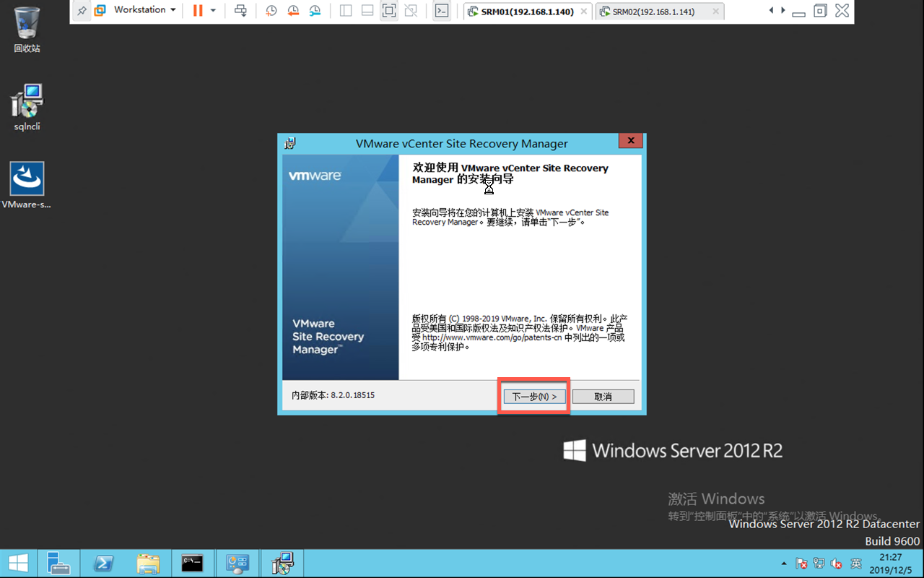Open the snapshot manager
924x578 pixels.
coord(315,11)
